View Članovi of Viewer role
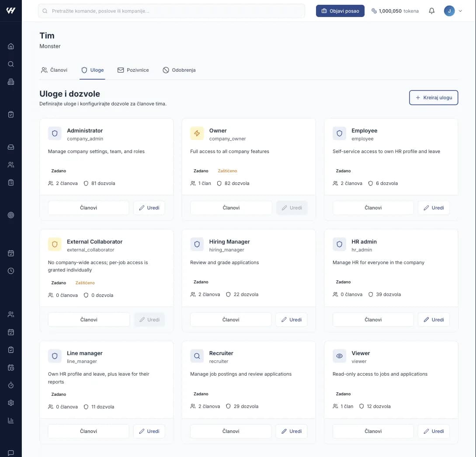The height and width of the screenshot is (457, 476). pyautogui.click(x=373, y=431)
